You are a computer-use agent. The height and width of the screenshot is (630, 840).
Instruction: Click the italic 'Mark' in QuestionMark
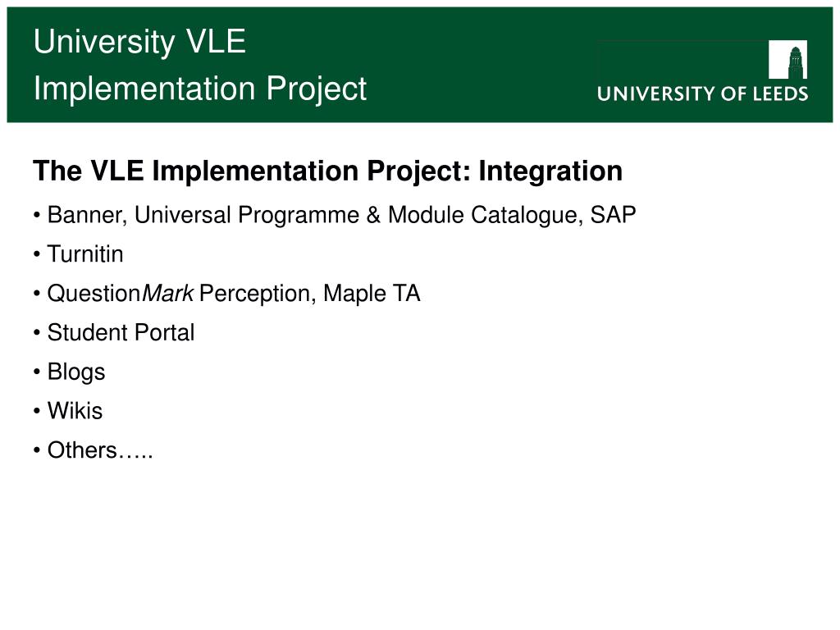pos(167,294)
